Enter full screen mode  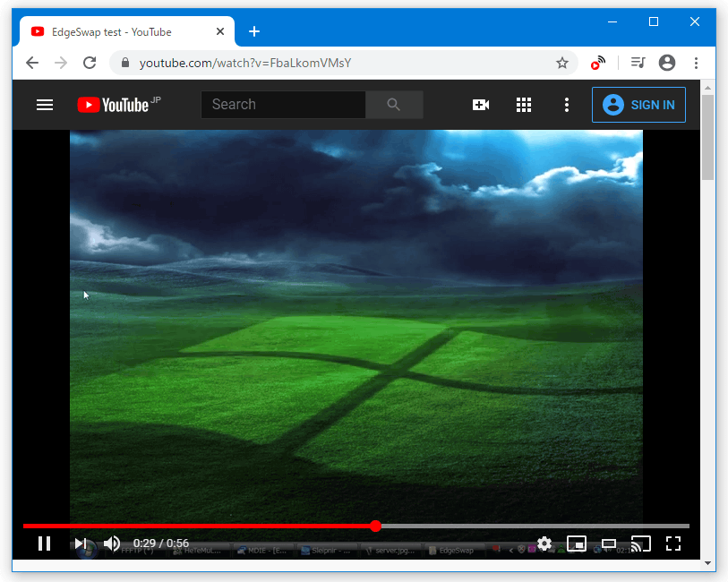tap(673, 543)
